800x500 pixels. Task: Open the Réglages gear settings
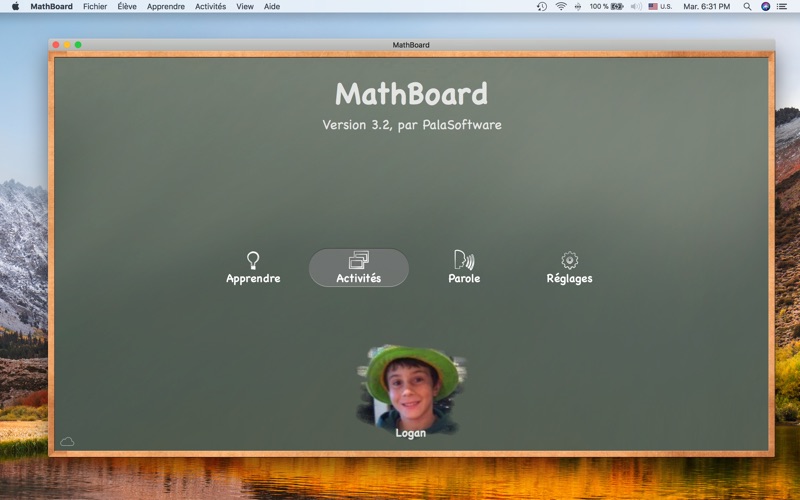[569, 268]
